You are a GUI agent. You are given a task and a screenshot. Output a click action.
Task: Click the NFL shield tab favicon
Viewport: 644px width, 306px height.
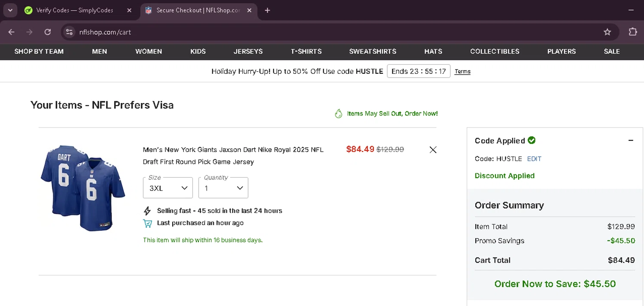tap(149, 10)
